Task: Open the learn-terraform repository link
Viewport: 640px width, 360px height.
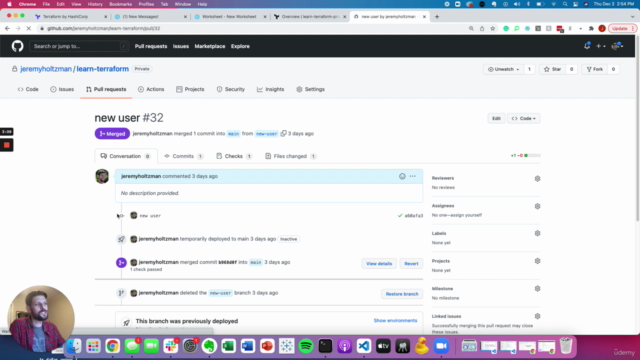Action: tap(102, 69)
